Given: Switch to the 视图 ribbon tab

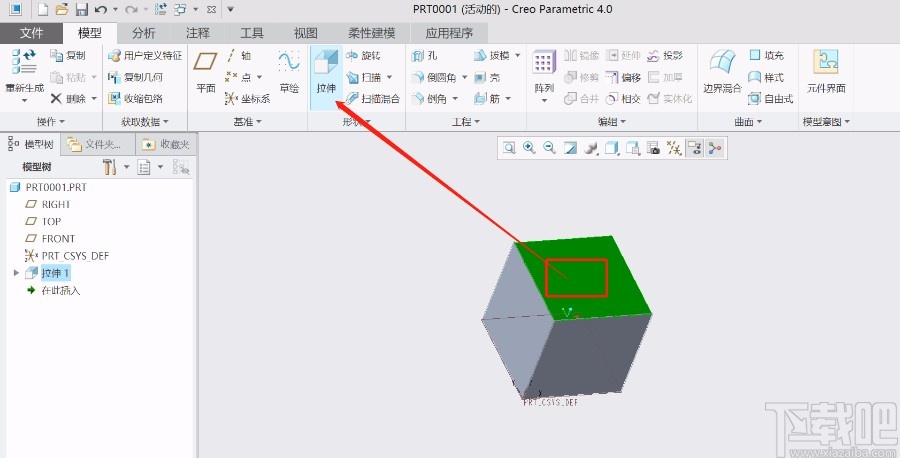Looking at the screenshot, I should 305,33.
